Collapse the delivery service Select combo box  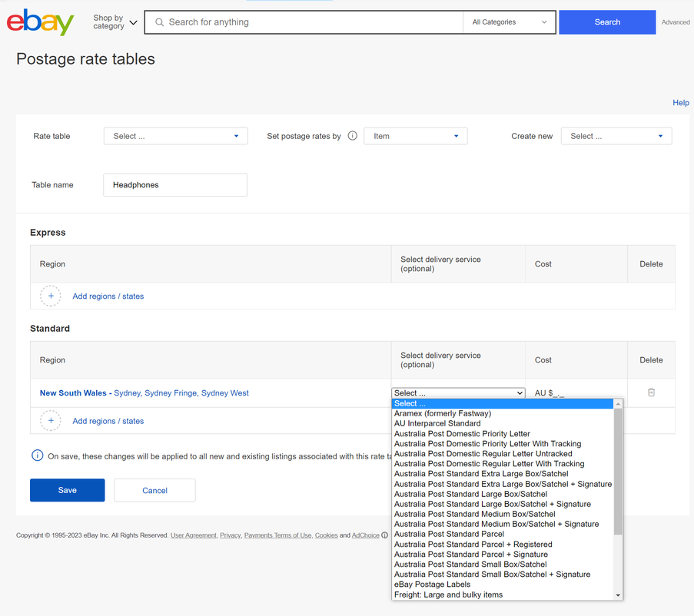pos(458,392)
